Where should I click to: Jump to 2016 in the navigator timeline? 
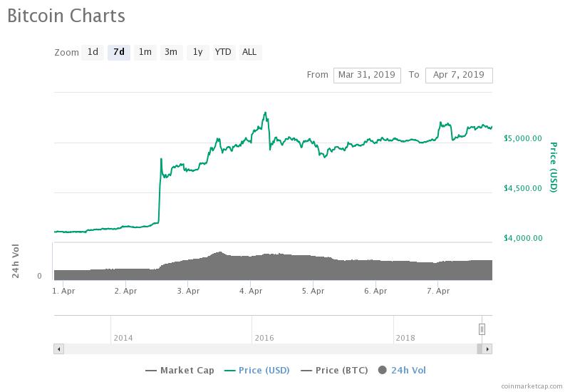pyautogui.click(x=264, y=338)
